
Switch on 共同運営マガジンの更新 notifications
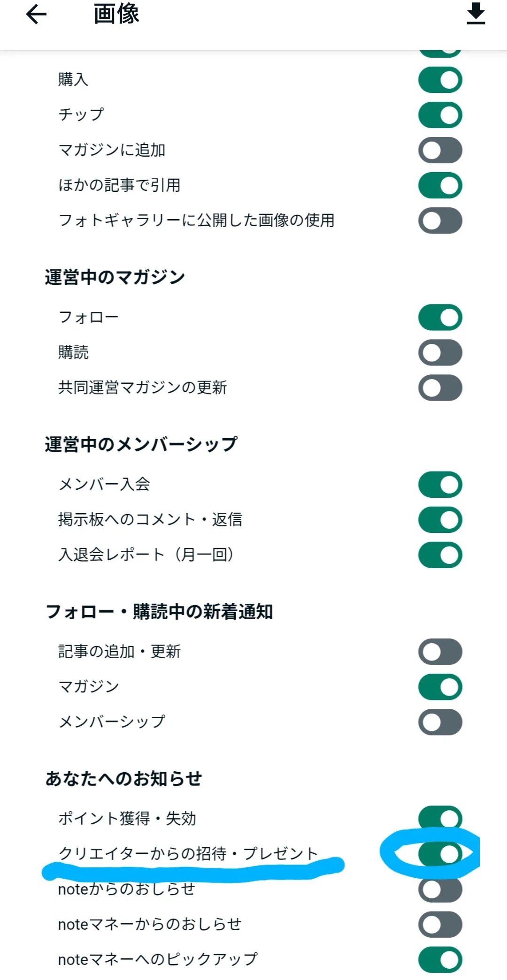pyautogui.click(x=440, y=388)
